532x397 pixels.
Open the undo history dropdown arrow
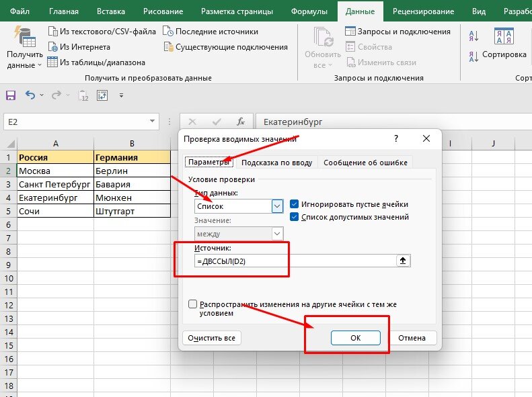(42, 95)
